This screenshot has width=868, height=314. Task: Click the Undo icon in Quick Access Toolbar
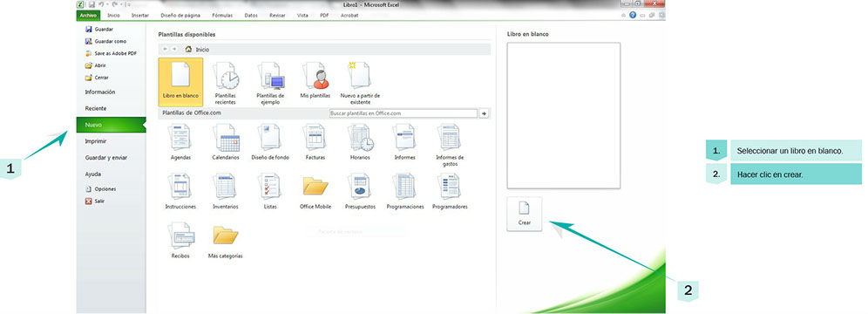[101, 4]
